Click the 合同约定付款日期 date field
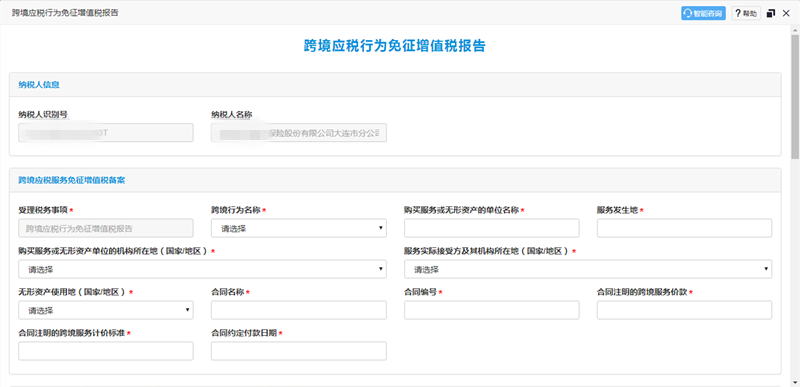 click(x=299, y=351)
